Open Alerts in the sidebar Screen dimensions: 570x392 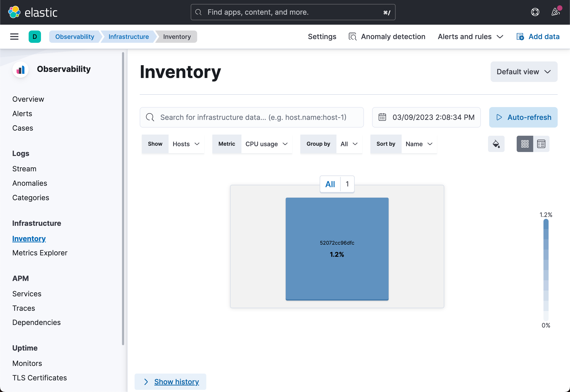pyautogui.click(x=22, y=114)
